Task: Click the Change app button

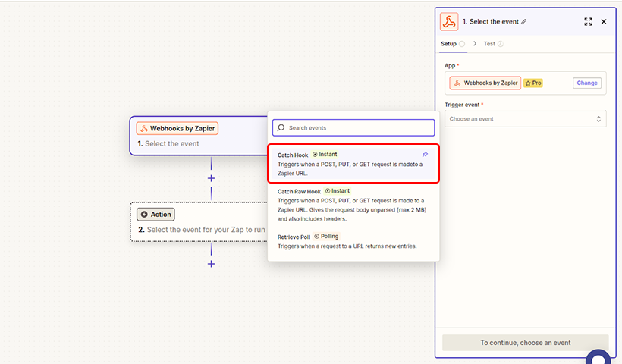Action: 587,83
